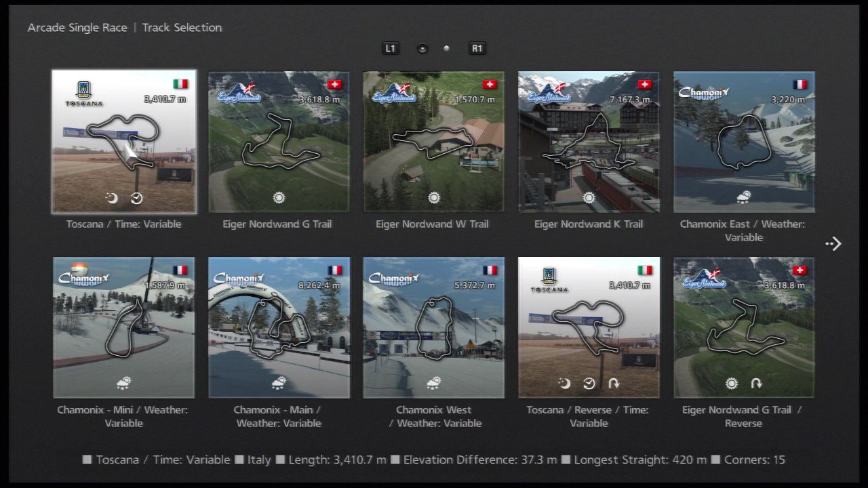Click the French flag on Chamonix - Main card
The height and width of the screenshot is (488, 868).
coord(335,270)
